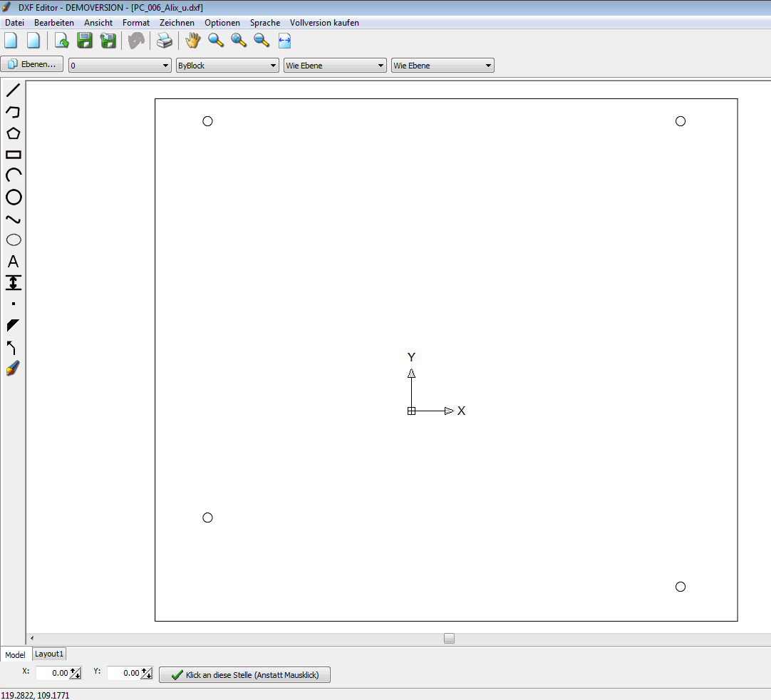Click the Klick an diese Stelle button
Image resolution: width=771 pixels, height=700 pixels.
244,675
